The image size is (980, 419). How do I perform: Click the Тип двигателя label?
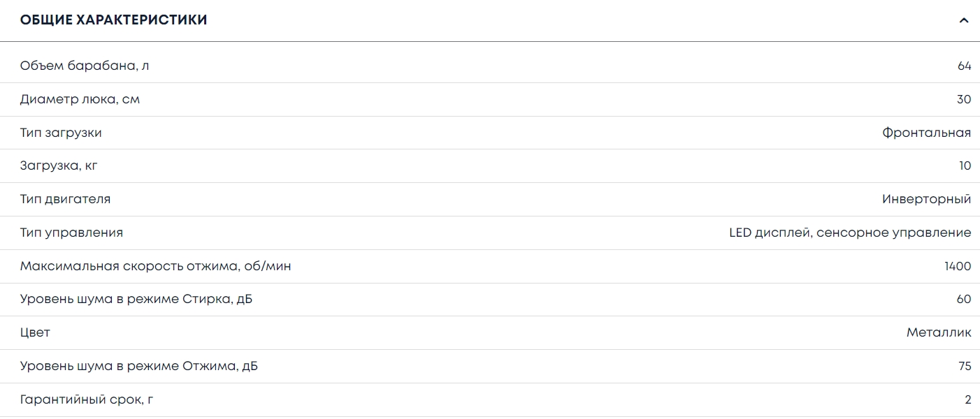65,199
